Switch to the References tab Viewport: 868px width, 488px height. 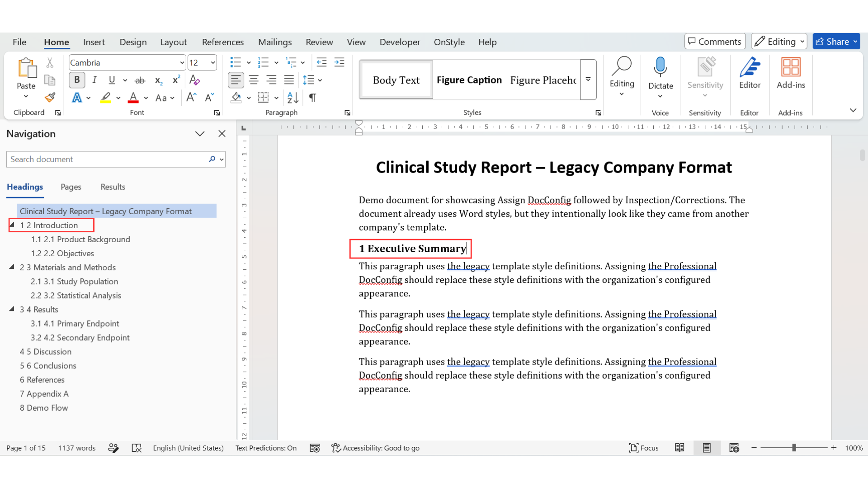click(x=223, y=42)
